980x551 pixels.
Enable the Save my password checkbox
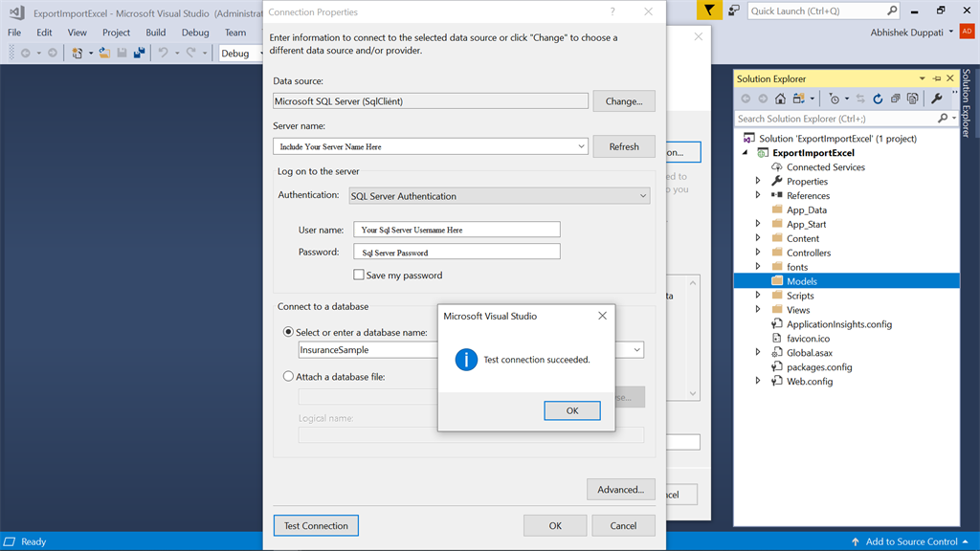click(358, 276)
